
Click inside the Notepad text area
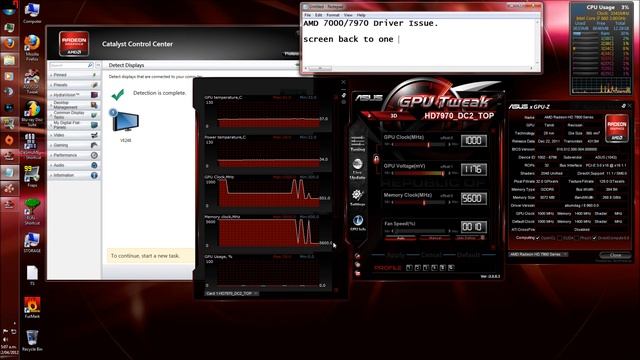(419, 42)
